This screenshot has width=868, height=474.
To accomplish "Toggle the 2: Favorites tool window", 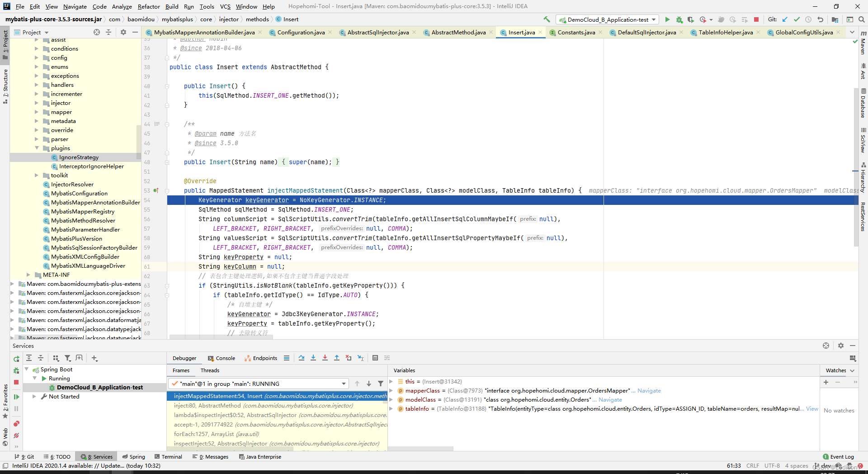I will click(x=5, y=401).
